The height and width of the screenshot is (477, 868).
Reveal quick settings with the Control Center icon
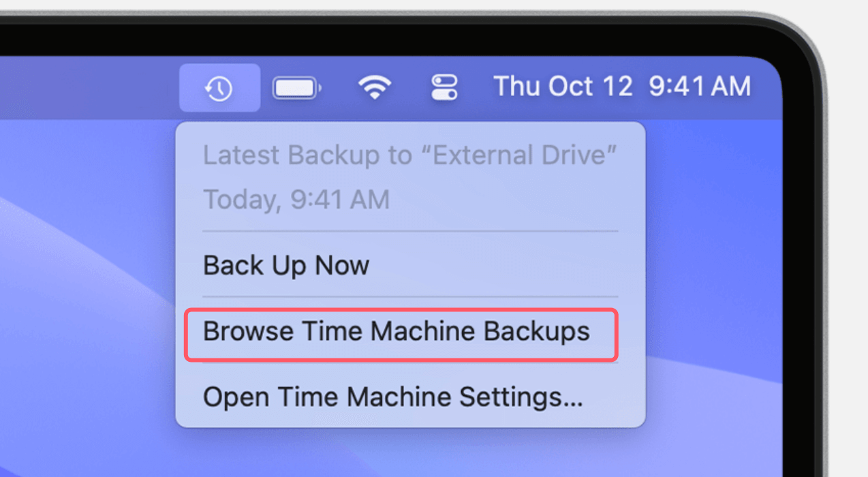pyautogui.click(x=444, y=87)
